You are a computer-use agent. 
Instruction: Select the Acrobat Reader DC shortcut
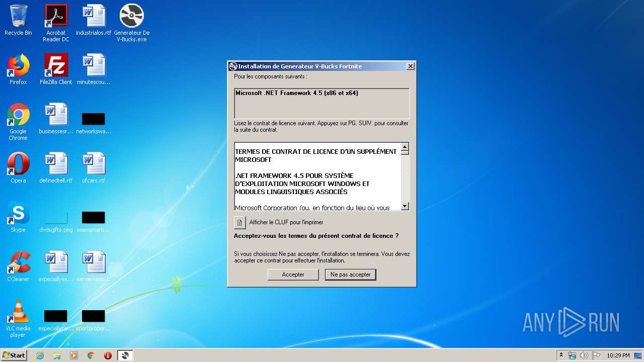56,23
